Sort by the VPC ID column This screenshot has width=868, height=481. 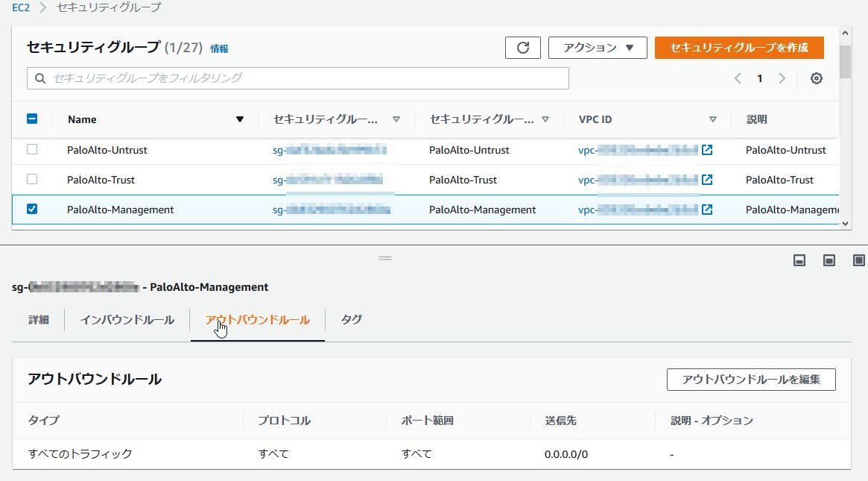pos(713,119)
